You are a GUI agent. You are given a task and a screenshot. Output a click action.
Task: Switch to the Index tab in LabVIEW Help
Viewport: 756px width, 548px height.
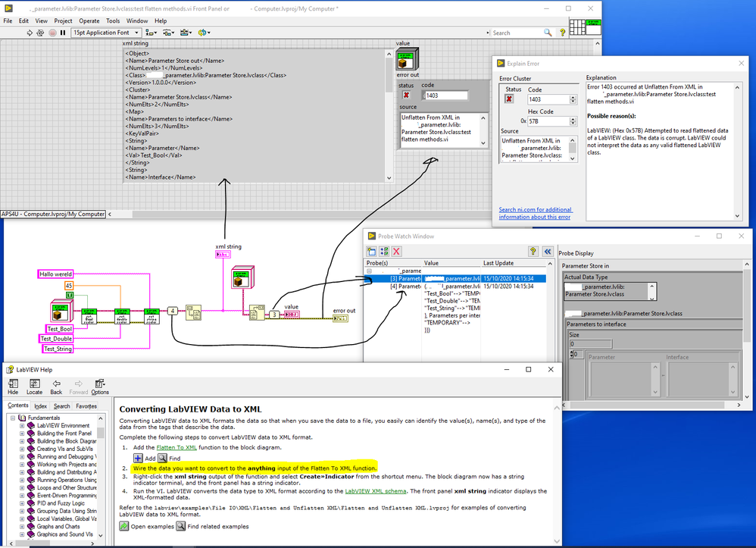[x=40, y=406]
